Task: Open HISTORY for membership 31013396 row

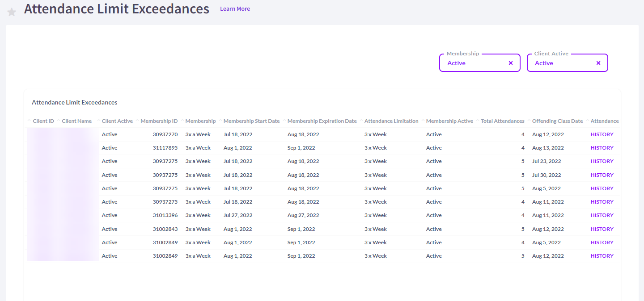Action: tap(602, 215)
